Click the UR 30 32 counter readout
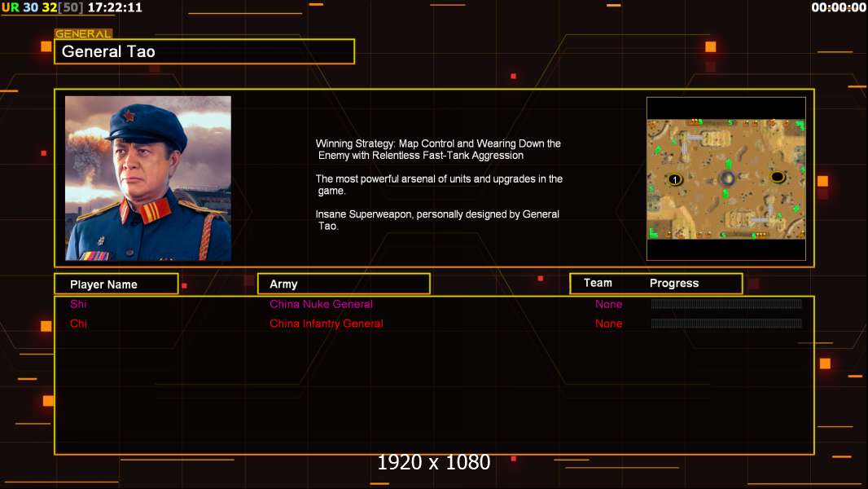 point(42,7)
